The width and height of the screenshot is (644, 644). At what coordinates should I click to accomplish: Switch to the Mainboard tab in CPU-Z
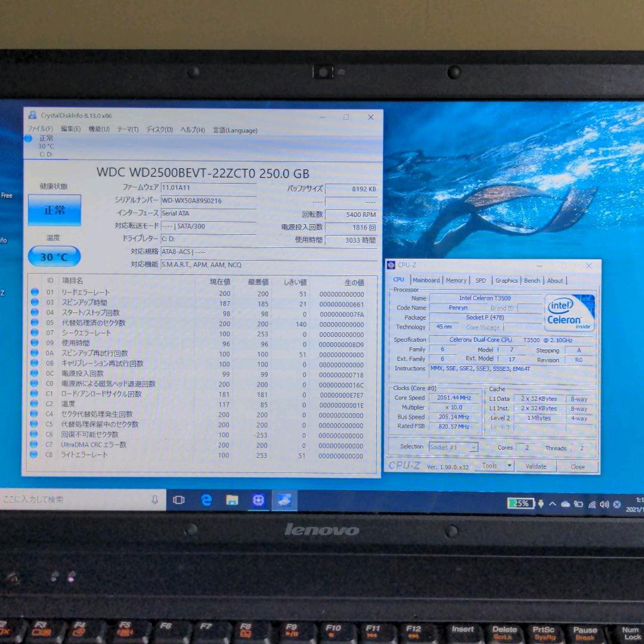click(426, 280)
